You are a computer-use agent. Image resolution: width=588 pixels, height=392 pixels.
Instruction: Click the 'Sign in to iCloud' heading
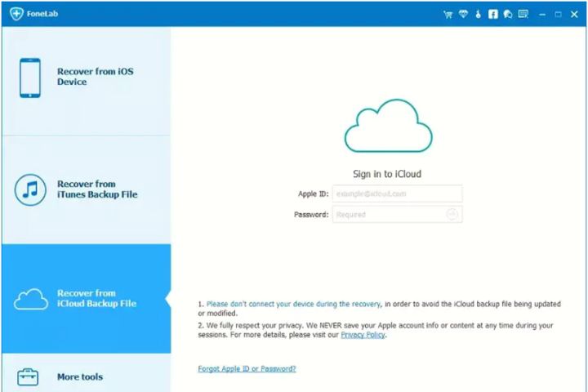coord(387,174)
